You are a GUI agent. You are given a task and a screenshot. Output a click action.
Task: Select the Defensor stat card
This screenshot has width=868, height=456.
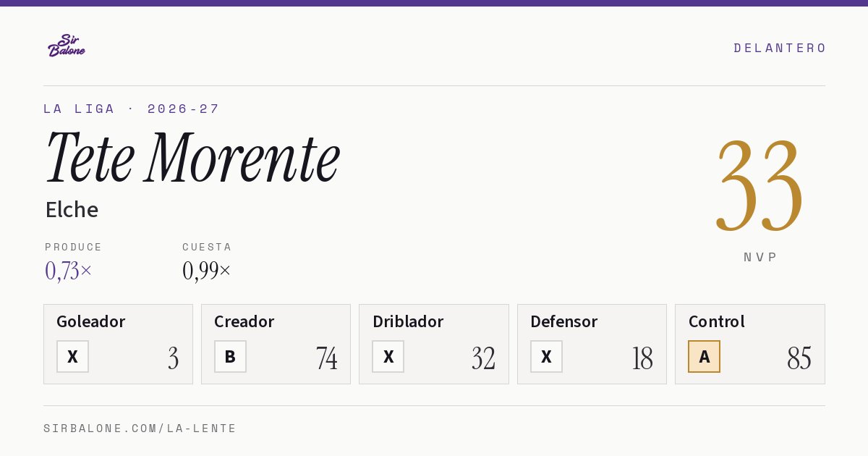pyautogui.click(x=592, y=344)
